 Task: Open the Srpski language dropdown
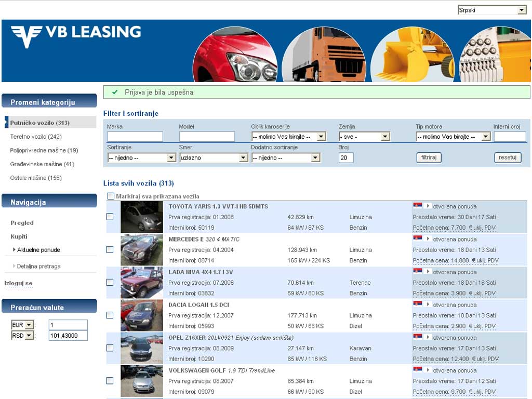tap(493, 10)
